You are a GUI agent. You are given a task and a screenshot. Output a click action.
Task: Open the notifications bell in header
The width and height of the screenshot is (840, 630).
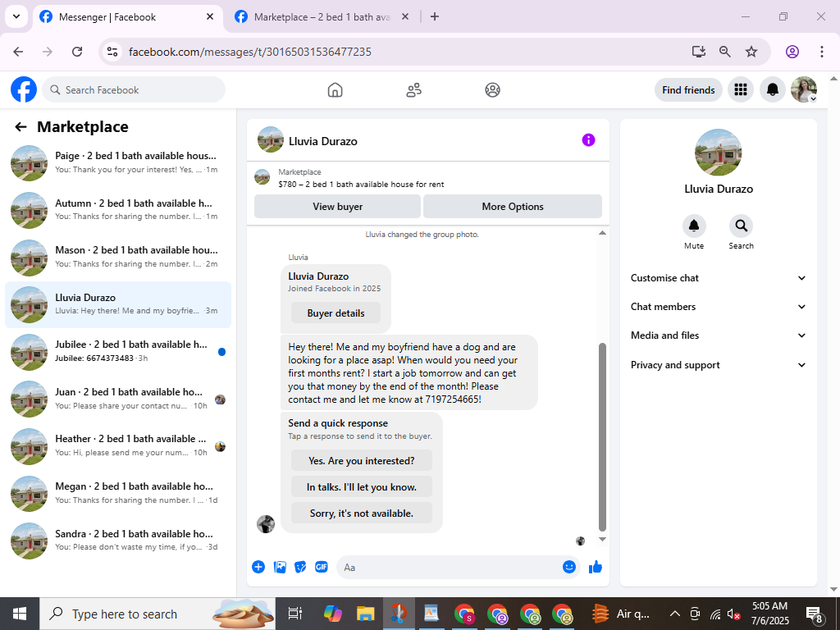[x=773, y=89]
